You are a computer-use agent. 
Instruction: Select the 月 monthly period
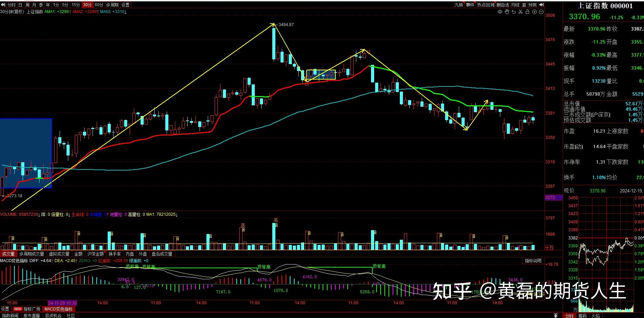[x=34, y=5]
